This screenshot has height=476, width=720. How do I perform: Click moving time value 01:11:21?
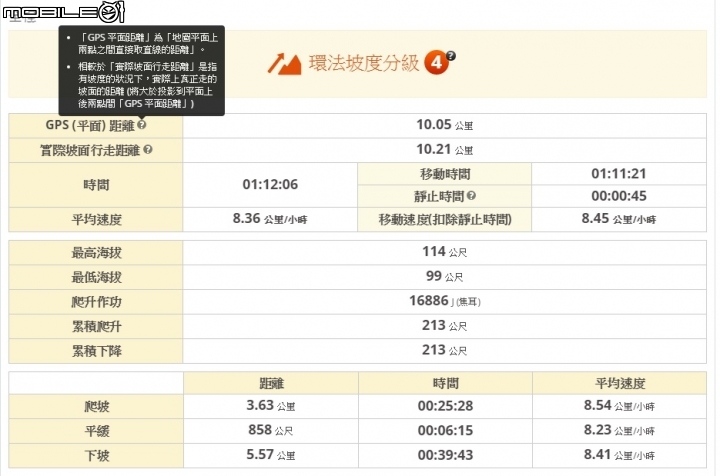click(619, 174)
